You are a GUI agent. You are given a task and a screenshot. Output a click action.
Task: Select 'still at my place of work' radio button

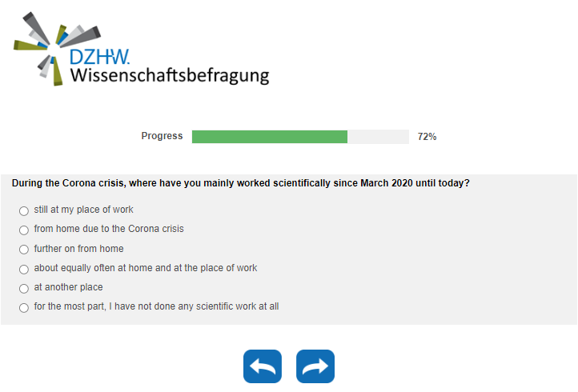pyautogui.click(x=24, y=210)
